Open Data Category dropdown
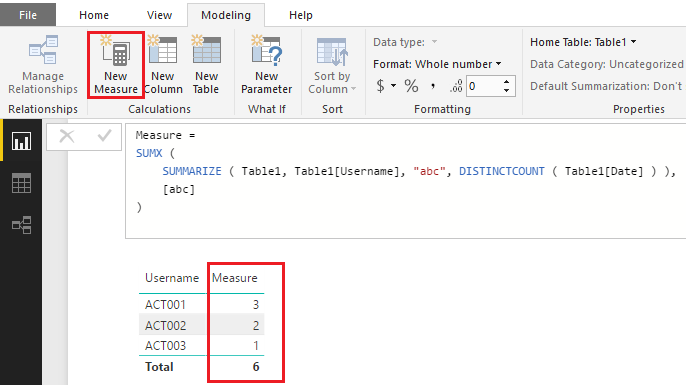Viewport: 686px width, 385px height. tap(607, 64)
